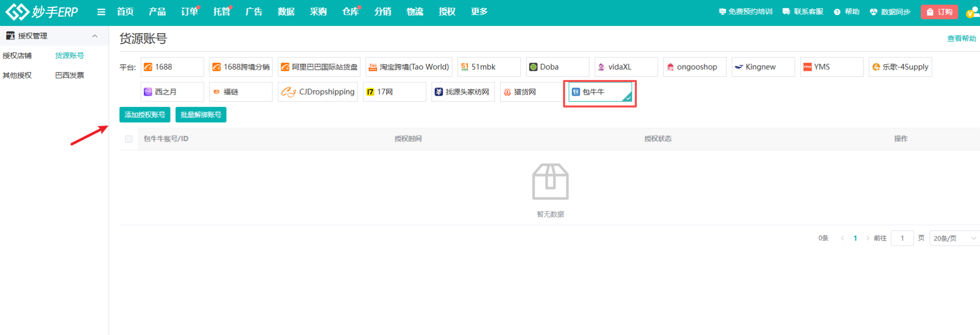Open the 更多 menu

pyautogui.click(x=479, y=11)
